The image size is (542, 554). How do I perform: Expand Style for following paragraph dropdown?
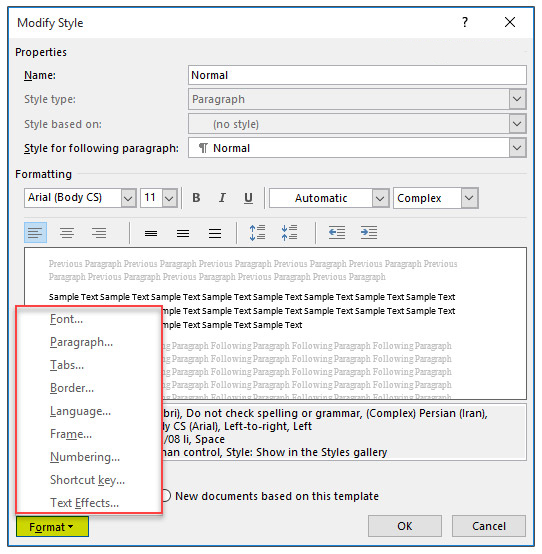[517, 148]
